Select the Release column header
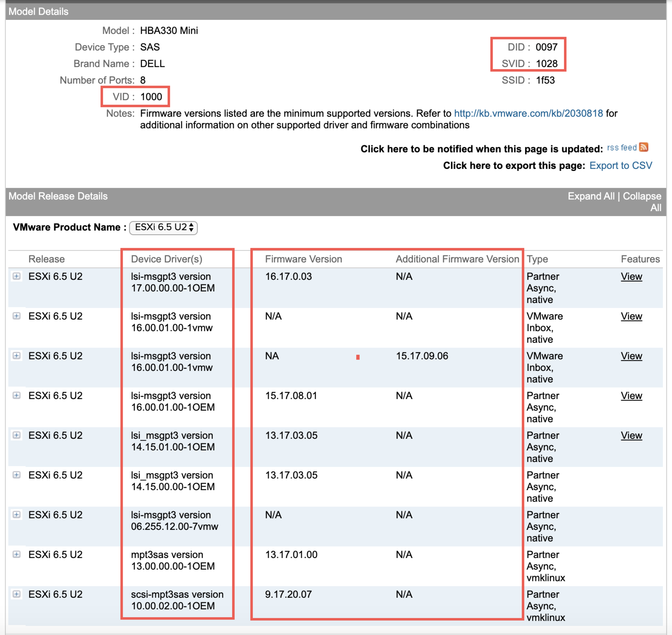 coord(46,259)
